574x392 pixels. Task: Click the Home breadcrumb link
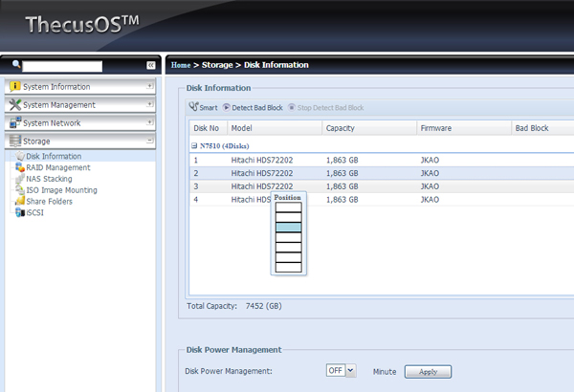tap(182, 65)
